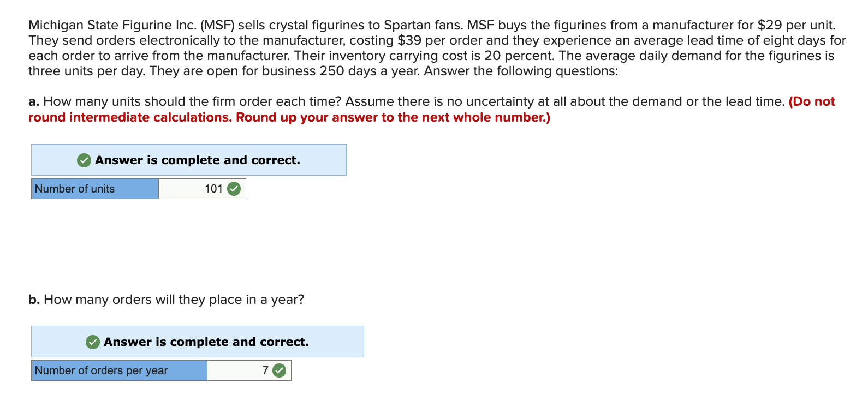Viewport: 868px width, 407px height.
Task: Click the '$29 per unit' text
Action: point(796,25)
